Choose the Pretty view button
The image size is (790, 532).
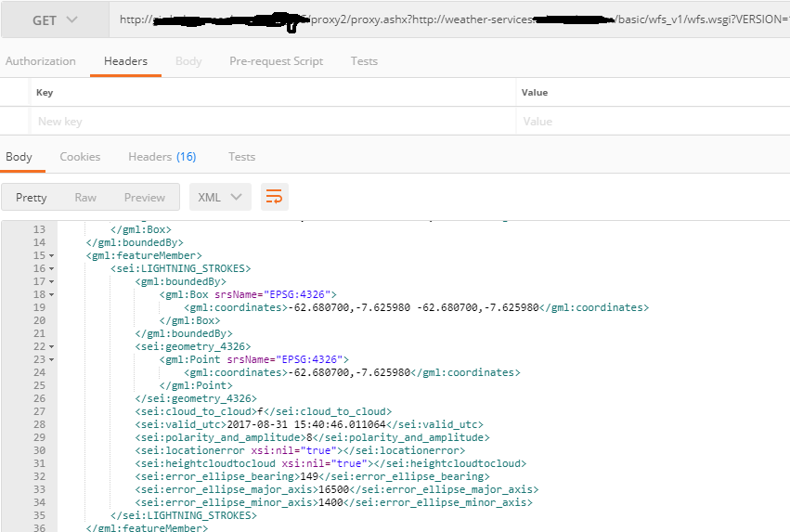click(32, 198)
